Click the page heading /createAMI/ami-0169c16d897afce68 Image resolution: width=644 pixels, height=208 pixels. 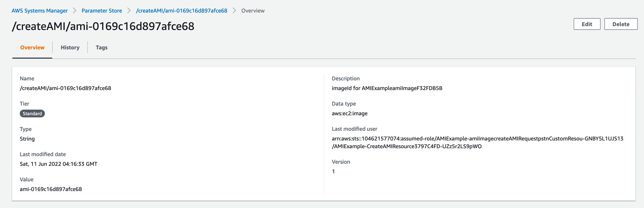pos(103,26)
